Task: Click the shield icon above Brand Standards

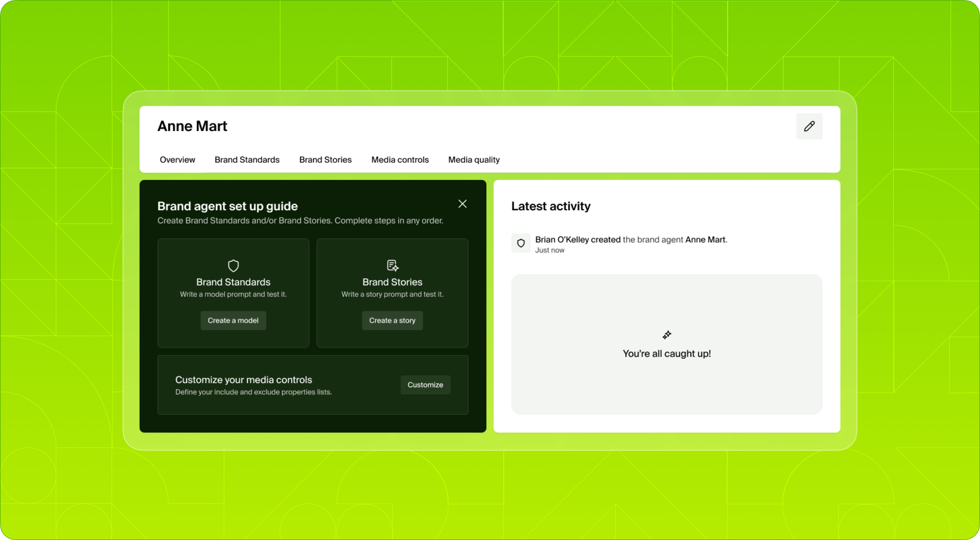Action: pos(233,266)
